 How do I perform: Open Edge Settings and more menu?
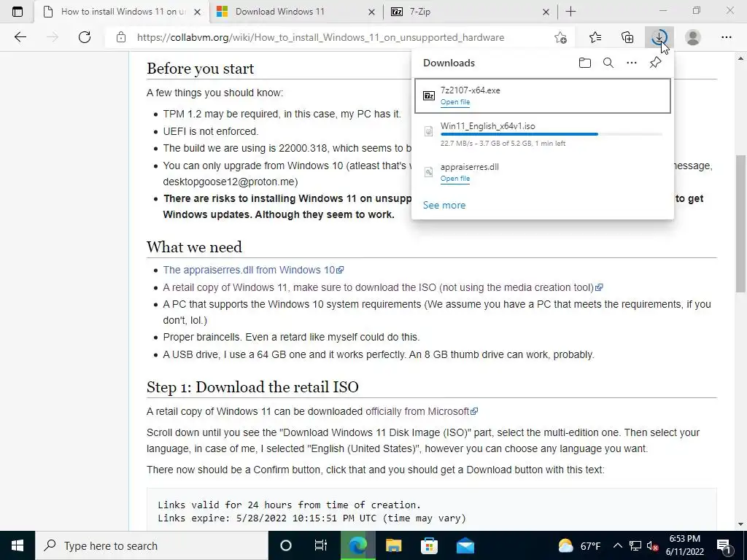(x=726, y=37)
